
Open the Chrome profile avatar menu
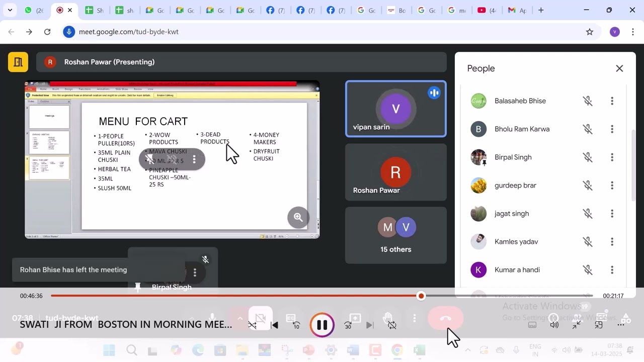coord(614,32)
